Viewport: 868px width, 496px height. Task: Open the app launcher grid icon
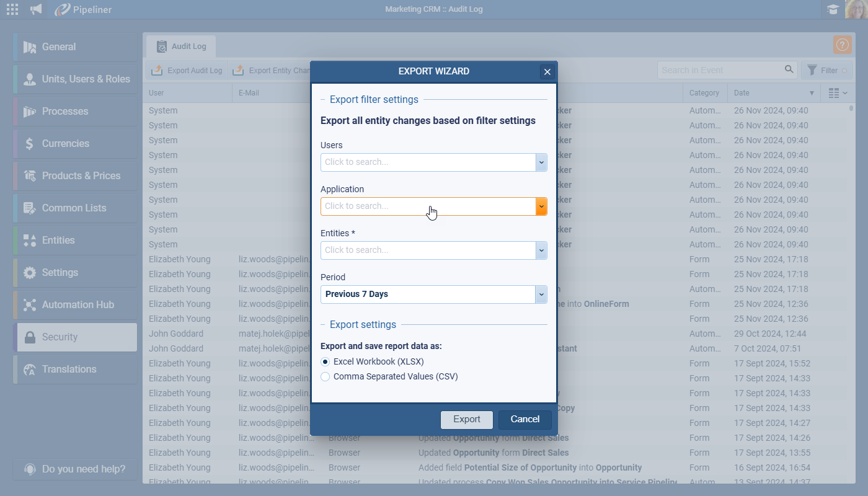click(12, 9)
